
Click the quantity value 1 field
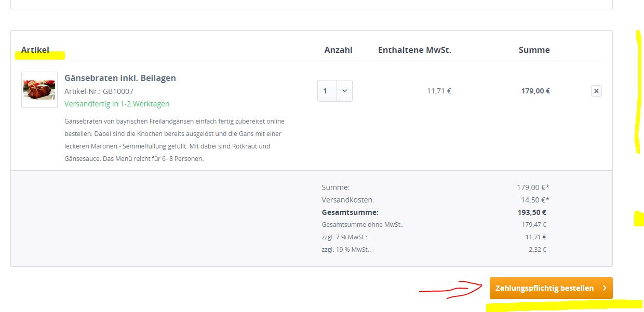(327, 91)
